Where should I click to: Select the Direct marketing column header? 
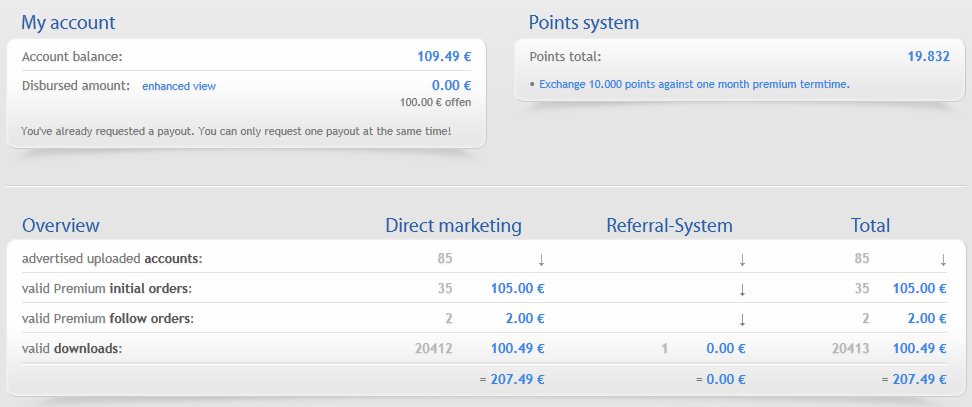coord(453,225)
